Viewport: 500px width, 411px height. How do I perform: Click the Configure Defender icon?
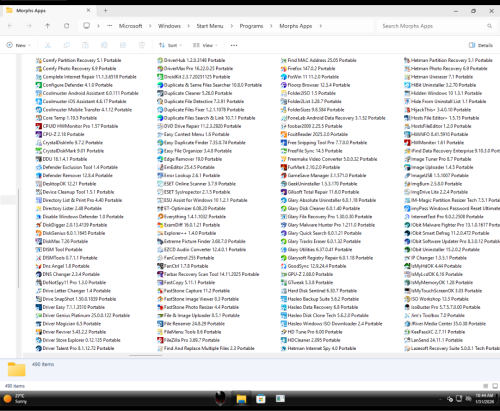(38, 85)
